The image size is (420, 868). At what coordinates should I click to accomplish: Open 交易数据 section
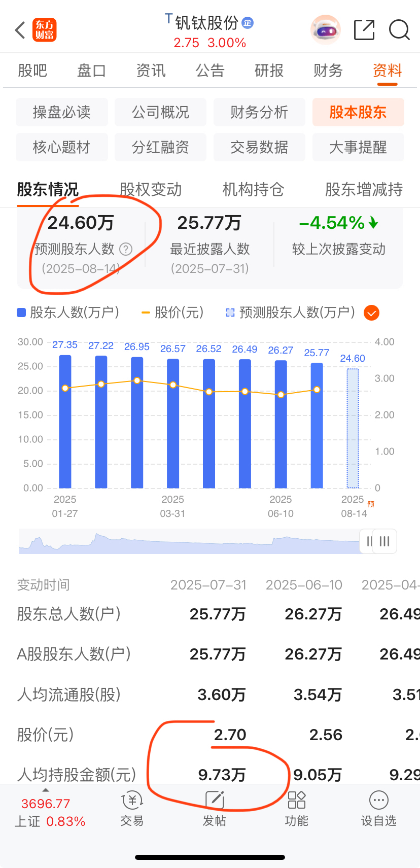click(x=259, y=147)
